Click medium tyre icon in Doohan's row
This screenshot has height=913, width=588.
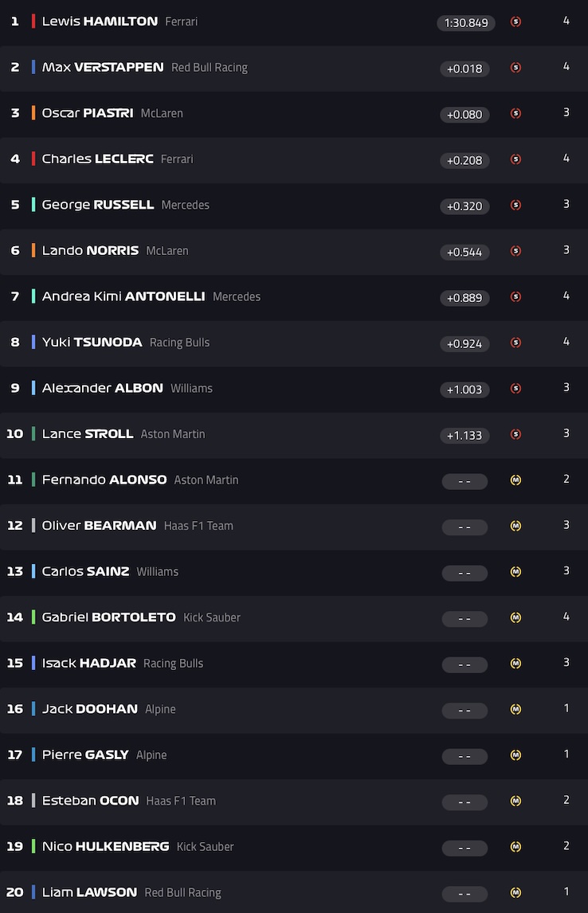click(x=515, y=709)
